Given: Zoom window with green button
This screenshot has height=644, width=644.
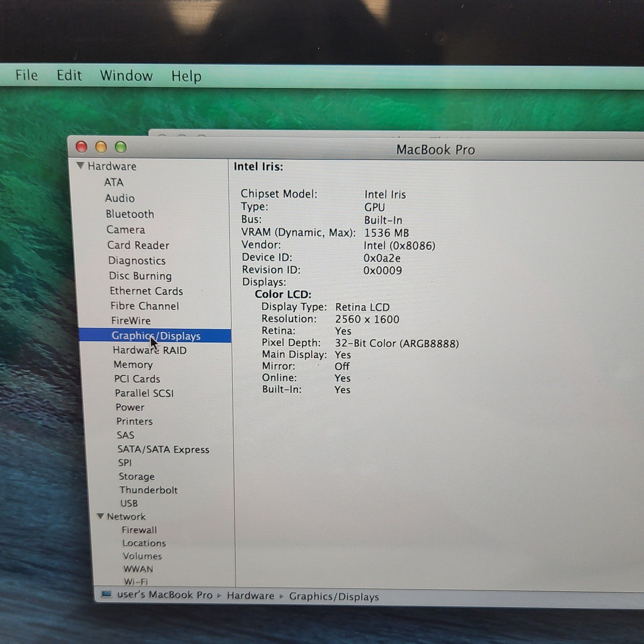Looking at the screenshot, I should pyautogui.click(x=121, y=147).
